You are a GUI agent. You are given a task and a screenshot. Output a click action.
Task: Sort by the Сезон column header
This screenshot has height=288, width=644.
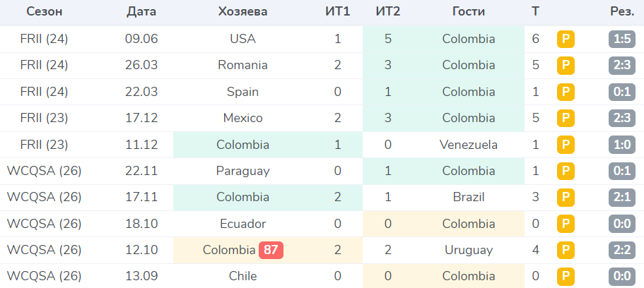[45, 12]
